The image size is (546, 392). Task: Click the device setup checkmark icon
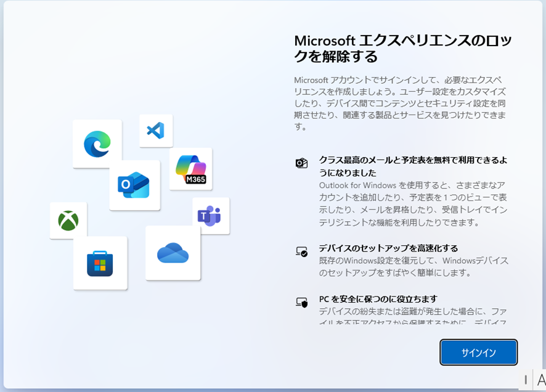tap(301, 251)
